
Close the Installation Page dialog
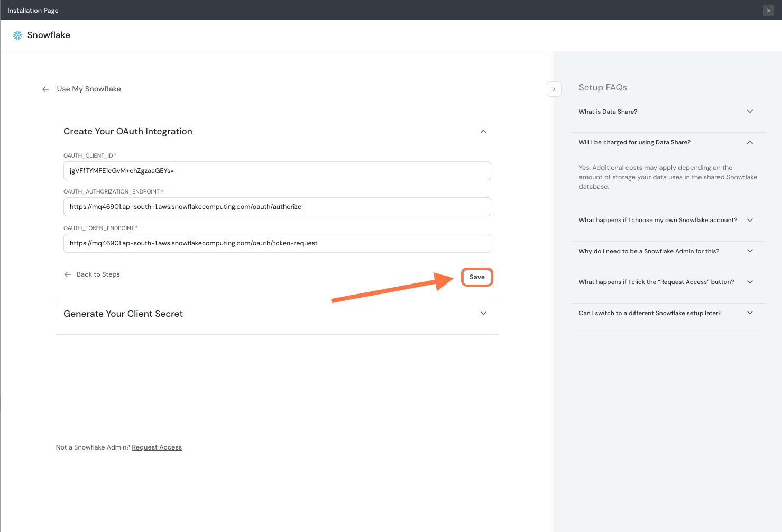pos(768,11)
